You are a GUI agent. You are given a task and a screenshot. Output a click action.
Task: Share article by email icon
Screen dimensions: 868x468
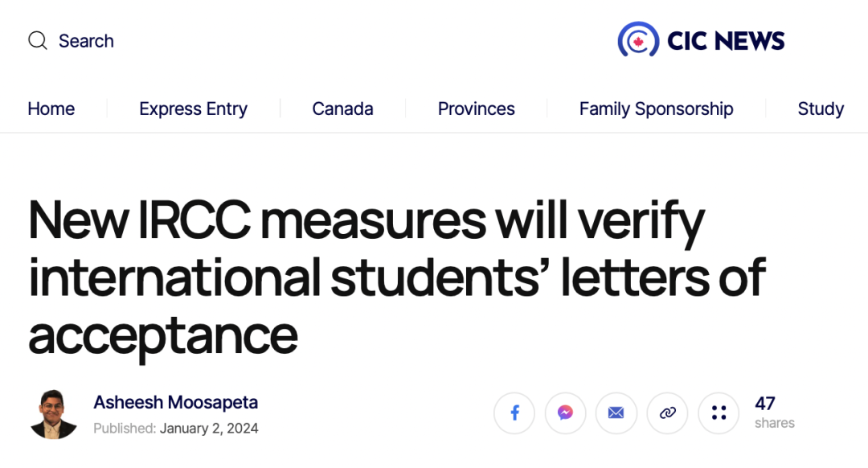coord(616,413)
